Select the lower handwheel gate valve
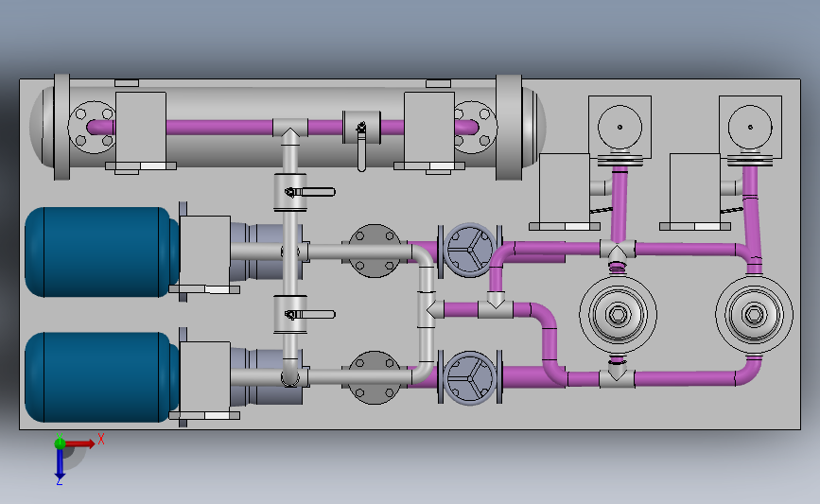820x504 pixels. tap(470, 377)
